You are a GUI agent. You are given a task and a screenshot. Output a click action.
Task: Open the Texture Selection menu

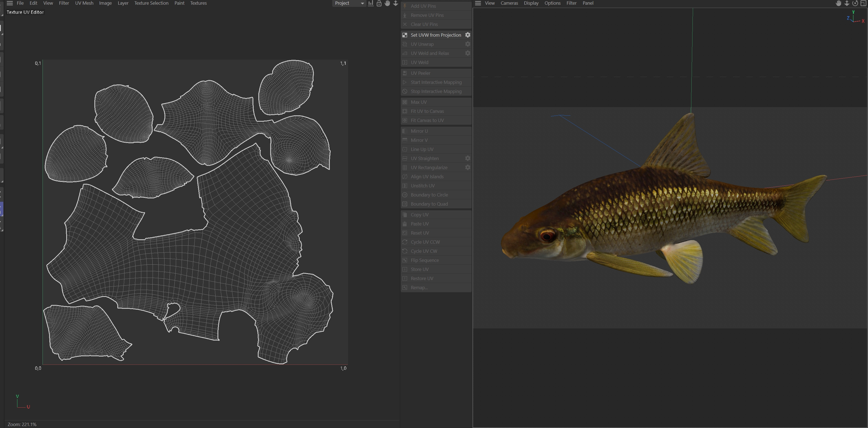coord(151,3)
